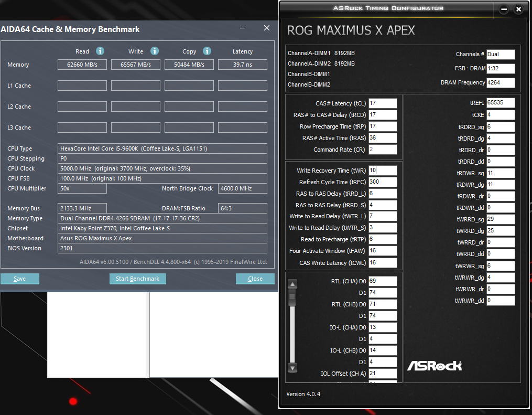Click the L3 Cache Latency result box
Screen dimensions: 532x415
coord(243,127)
